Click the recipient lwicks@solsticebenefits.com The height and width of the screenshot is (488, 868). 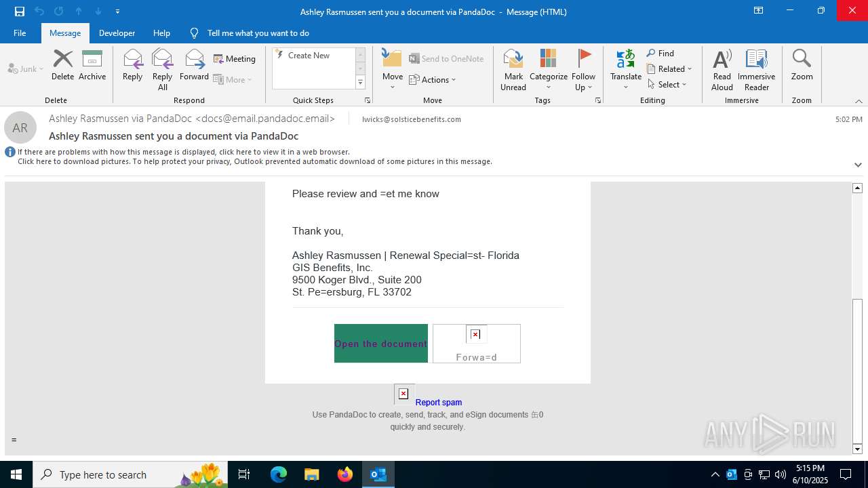(412, 119)
